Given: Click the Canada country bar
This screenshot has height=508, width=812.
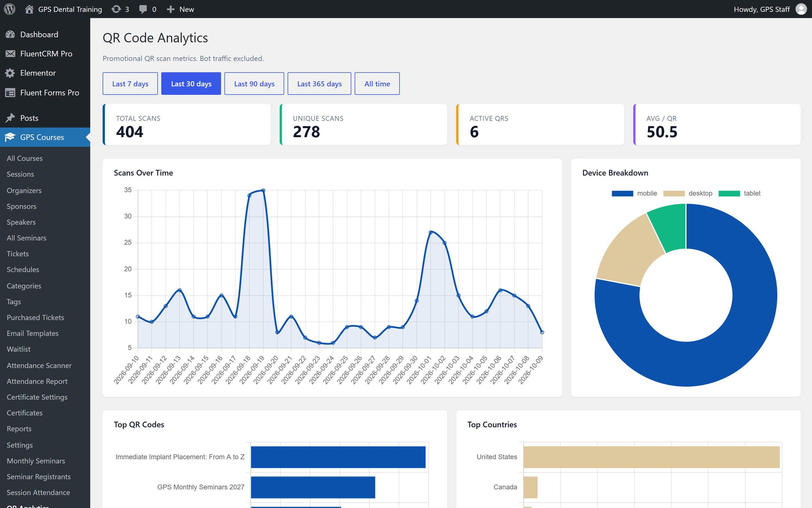Looking at the screenshot, I should pos(530,487).
